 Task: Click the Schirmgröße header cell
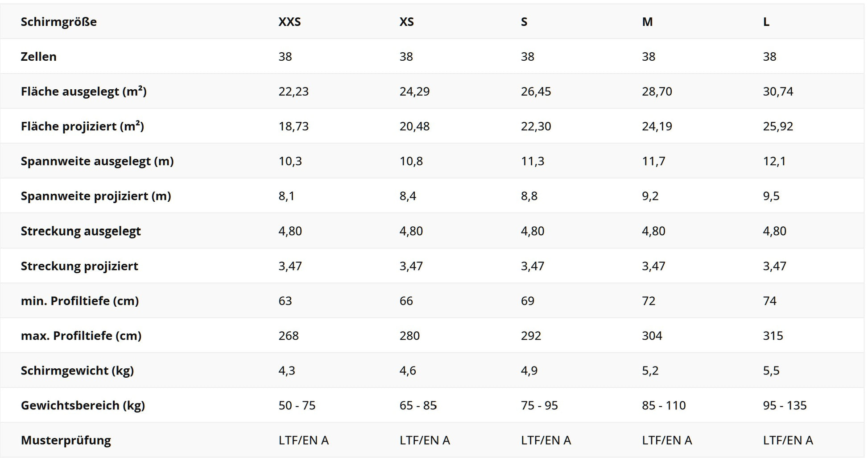coord(58,22)
